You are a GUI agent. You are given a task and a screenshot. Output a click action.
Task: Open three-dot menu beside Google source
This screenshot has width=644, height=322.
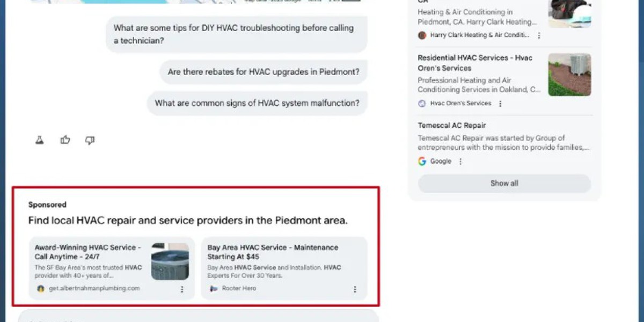pos(460,162)
